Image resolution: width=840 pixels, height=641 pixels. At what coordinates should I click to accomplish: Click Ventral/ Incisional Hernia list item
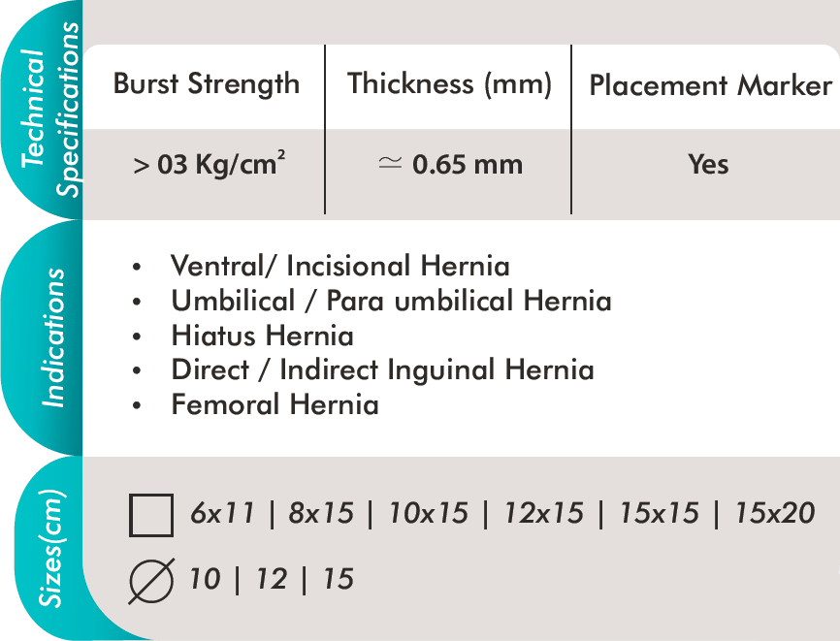(340, 266)
